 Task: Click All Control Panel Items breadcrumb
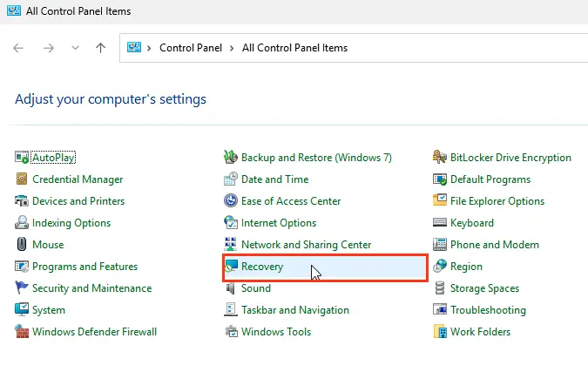coord(294,48)
